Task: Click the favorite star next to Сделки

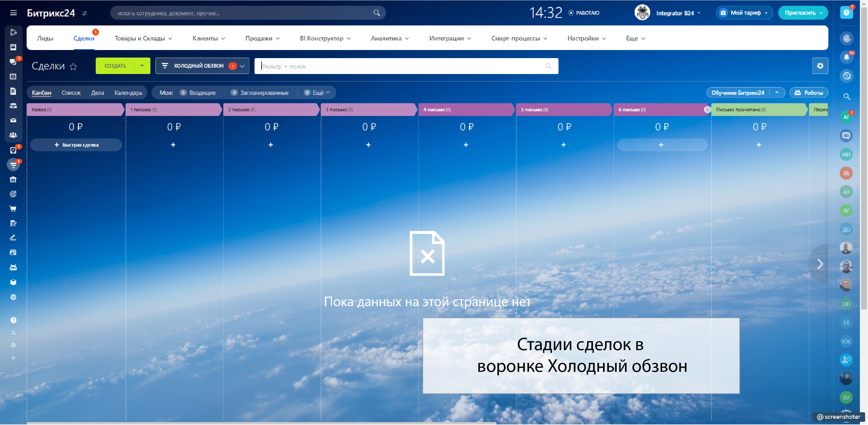Action: [73, 66]
